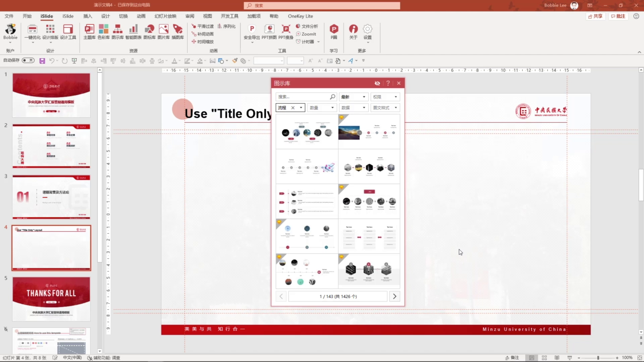This screenshot has height=362, width=644.
Task: Expand the 数量 quantity dropdown
Action: point(321,108)
